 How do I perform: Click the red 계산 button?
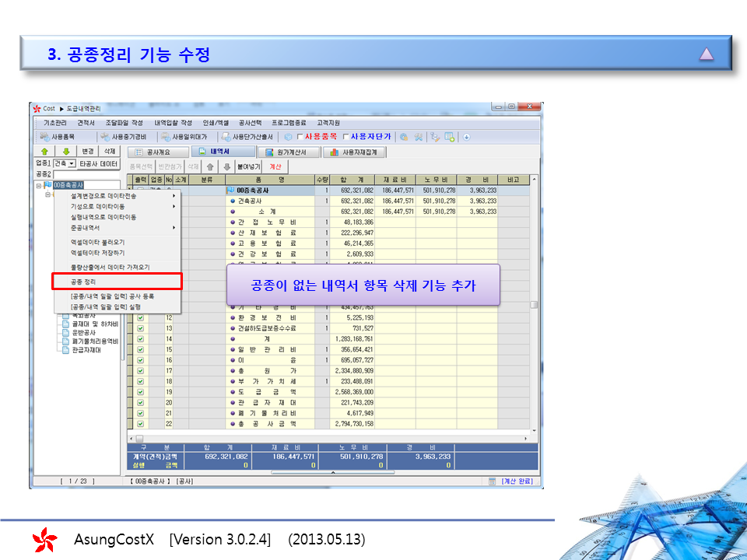tap(275, 166)
